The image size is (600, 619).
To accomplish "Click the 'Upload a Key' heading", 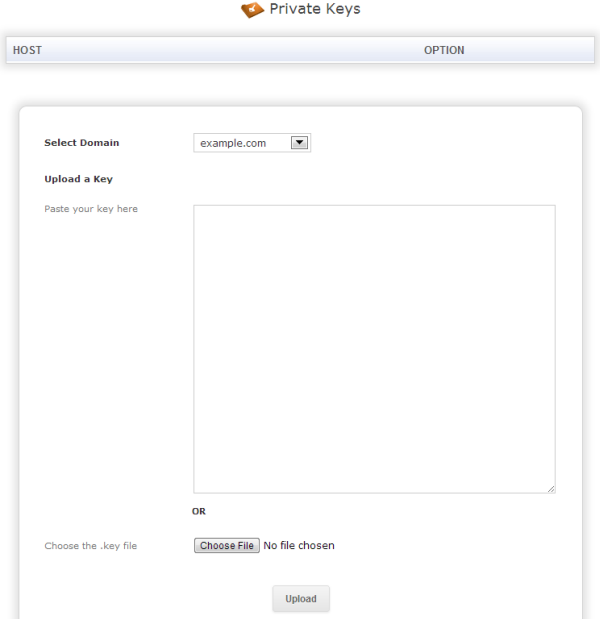I will pyautogui.click(x=79, y=179).
